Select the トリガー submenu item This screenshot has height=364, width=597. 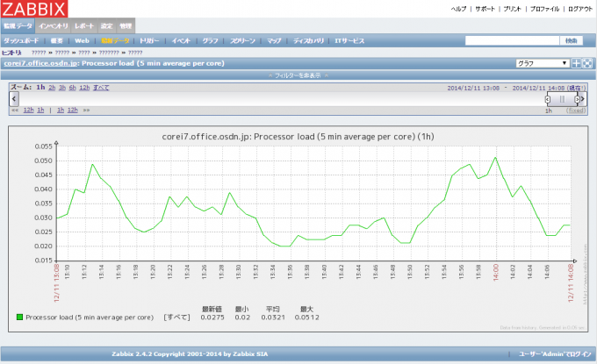pos(151,41)
